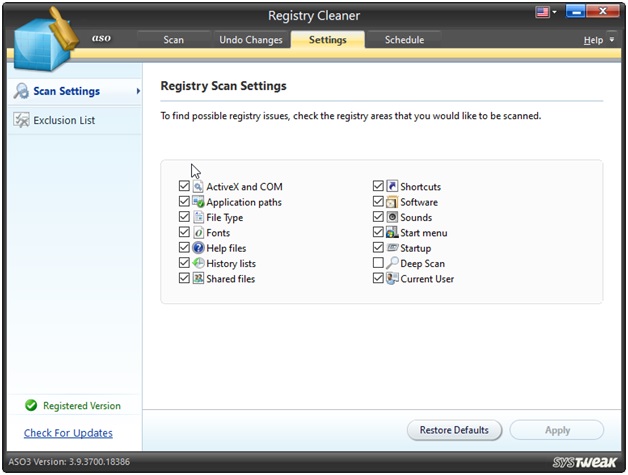Close the Registry Cleaner window
Screen dimensions: 628x475
602,11
